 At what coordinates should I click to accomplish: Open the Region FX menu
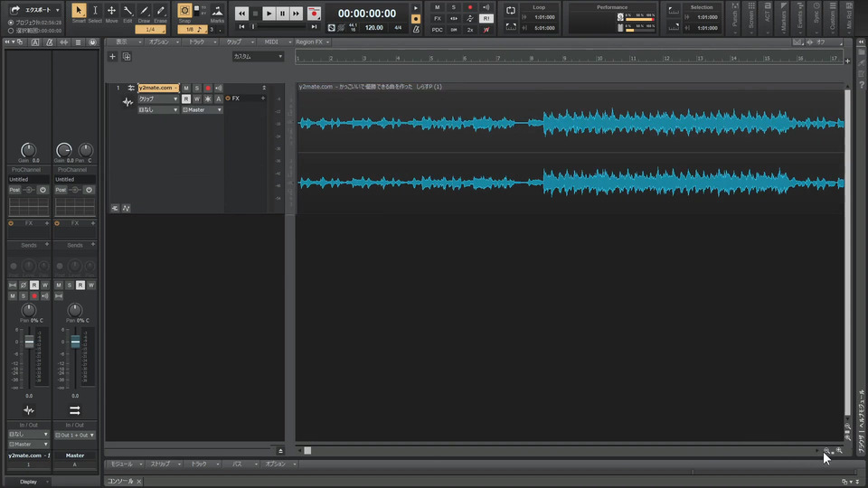[x=311, y=42]
